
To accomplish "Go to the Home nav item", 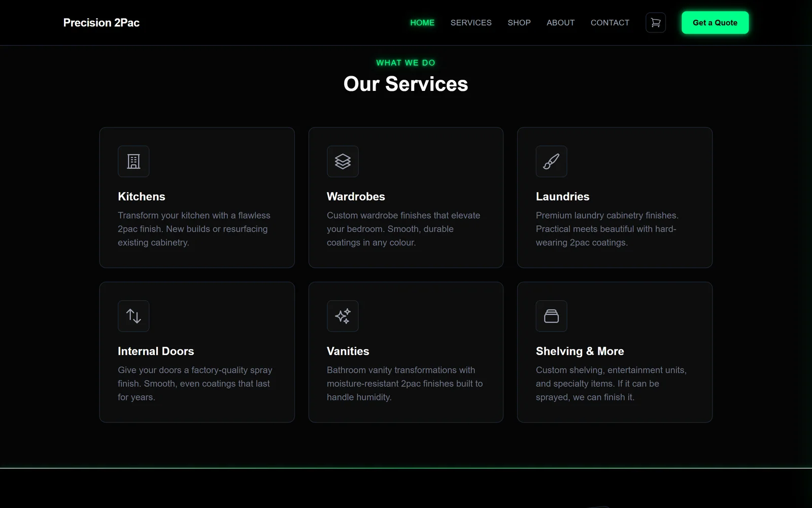I will 422,23.
